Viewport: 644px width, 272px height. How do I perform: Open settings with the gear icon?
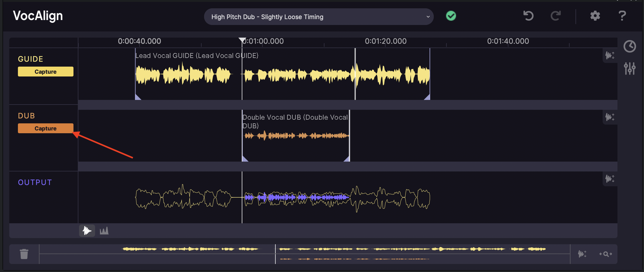click(595, 16)
